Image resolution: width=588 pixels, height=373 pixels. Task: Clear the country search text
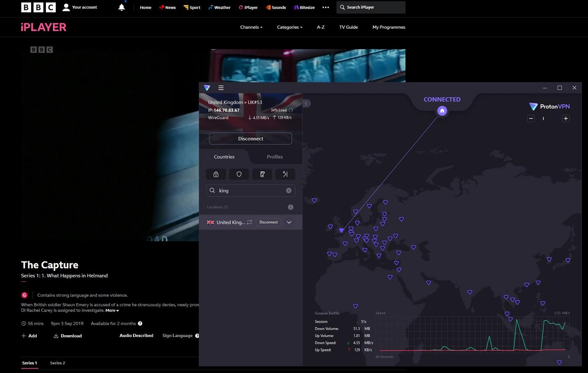pos(289,191)
